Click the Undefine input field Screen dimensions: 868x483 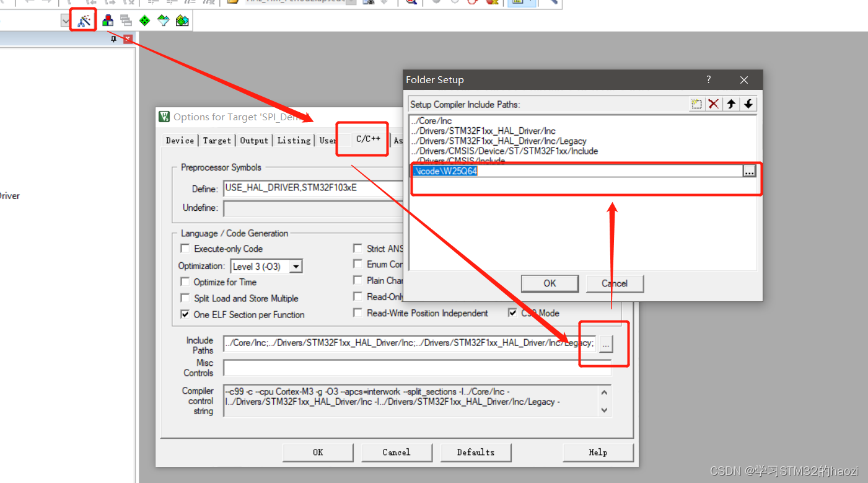tap(313, 208)
